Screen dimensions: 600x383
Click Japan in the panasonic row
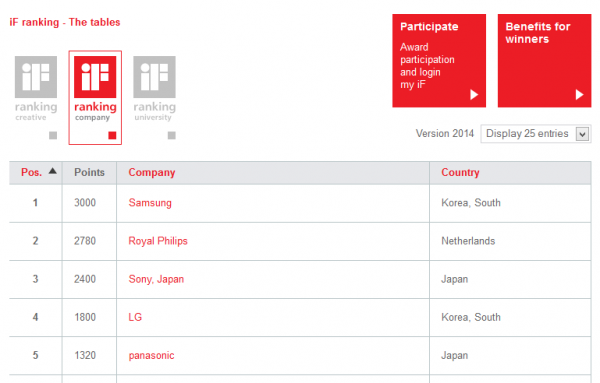455,355
